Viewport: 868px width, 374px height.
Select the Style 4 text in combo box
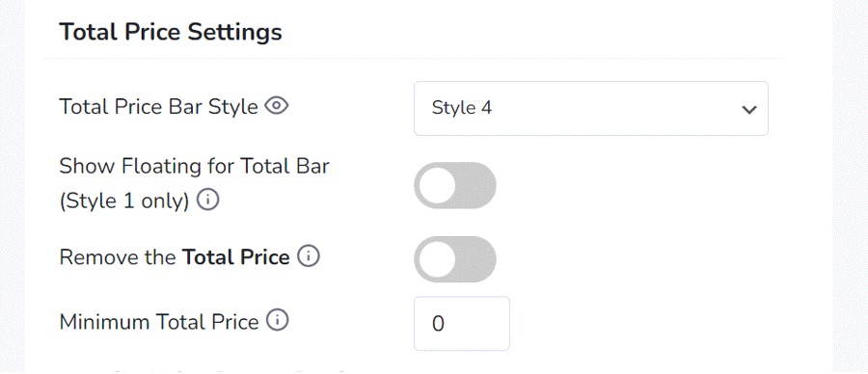tap(462, 108)
